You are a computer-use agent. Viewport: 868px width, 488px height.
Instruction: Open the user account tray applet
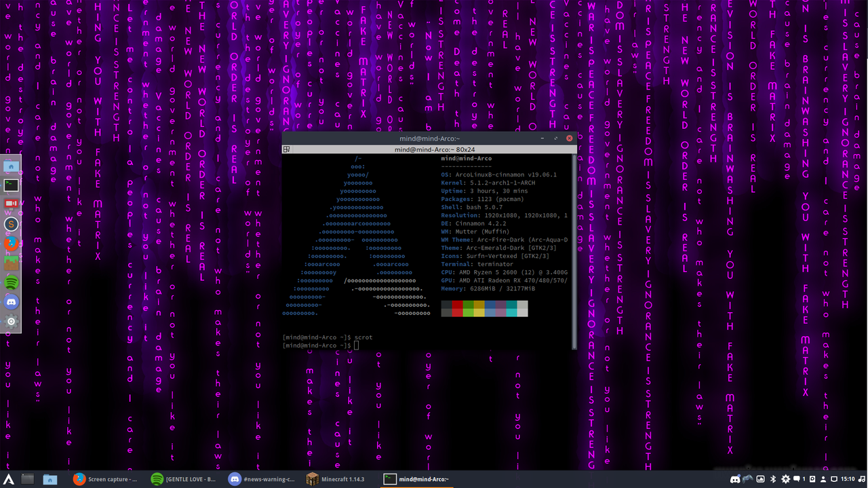point(823,479)
